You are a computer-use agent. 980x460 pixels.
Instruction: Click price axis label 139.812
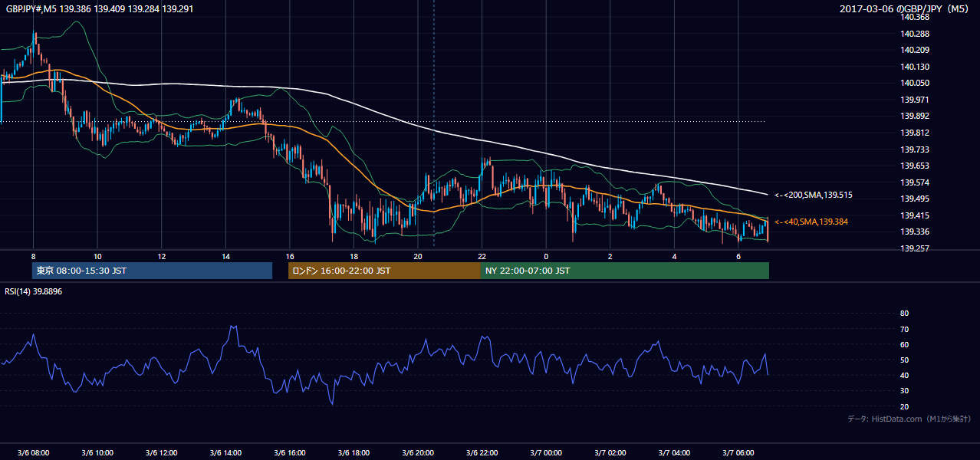(916, 133)
